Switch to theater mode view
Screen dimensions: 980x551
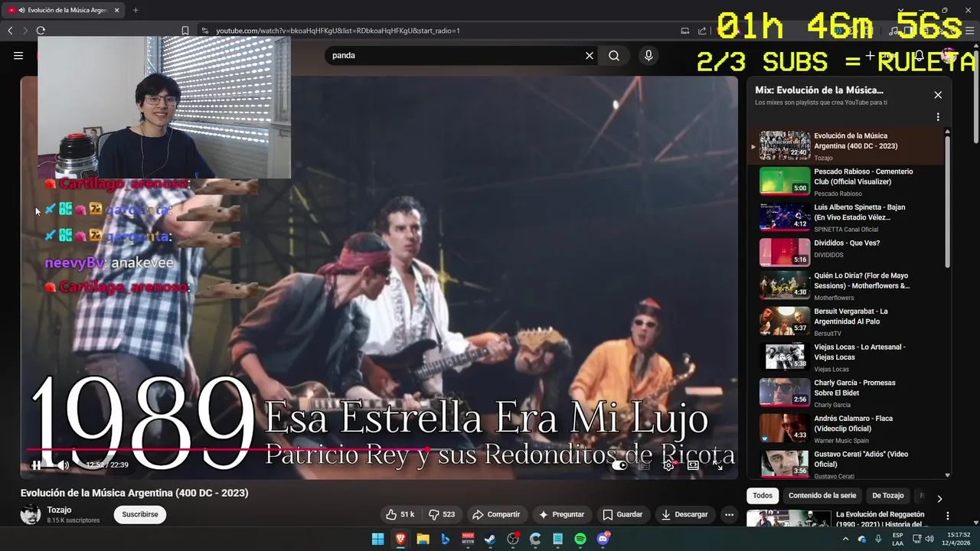[693, 465]
